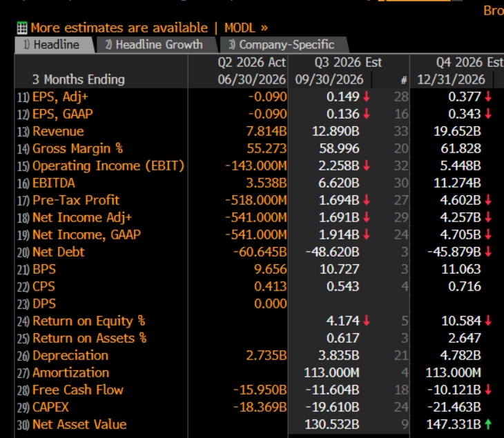
Task: Select the Depreciation row
Action: (70, 355)
